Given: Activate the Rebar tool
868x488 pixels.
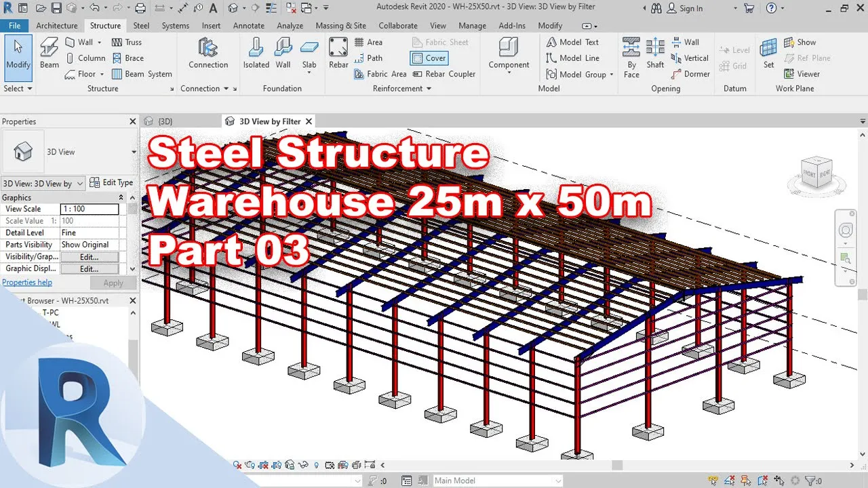Looking at the screenshot, I should click(338, 54).
